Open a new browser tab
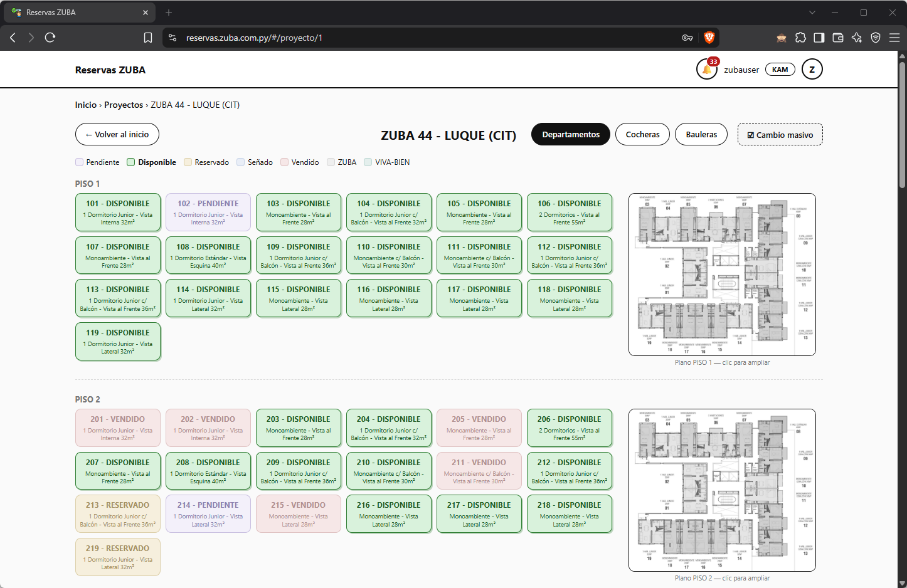 coord(169,13)
